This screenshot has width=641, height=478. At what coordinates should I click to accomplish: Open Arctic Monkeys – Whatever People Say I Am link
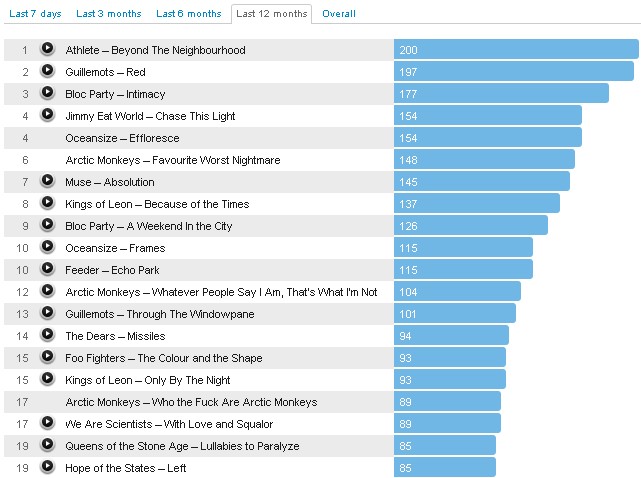point(221,292)
